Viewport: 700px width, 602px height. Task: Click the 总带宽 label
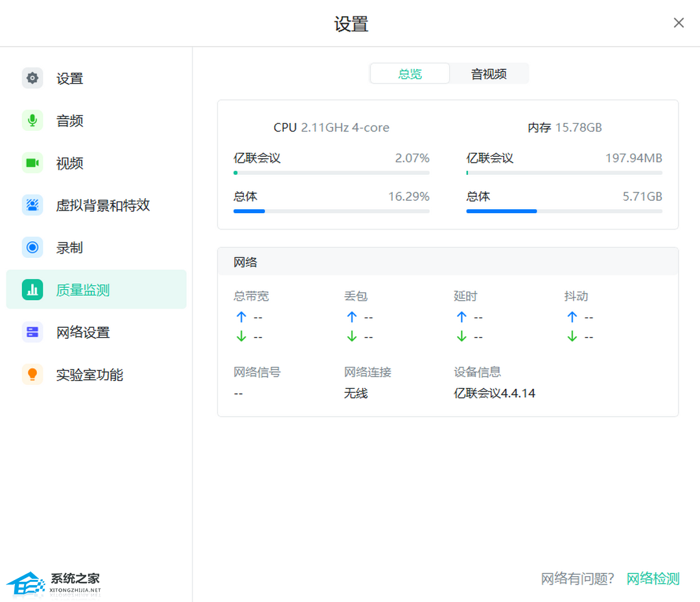coord(251,296)
